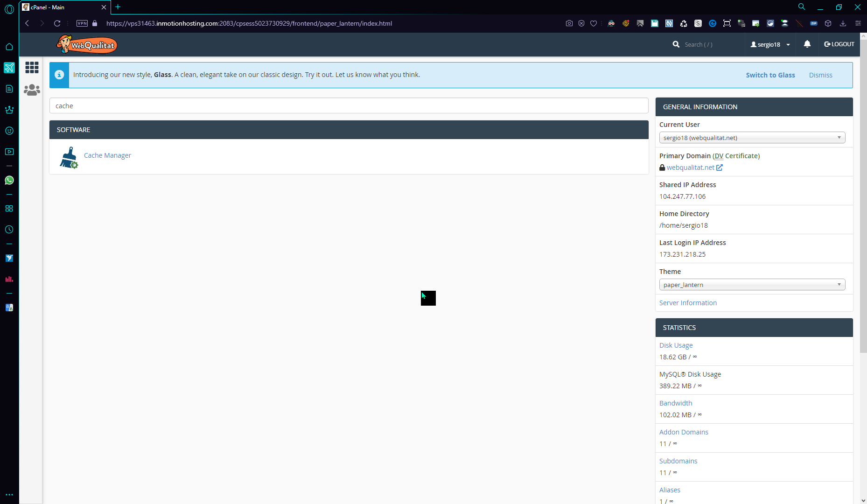Click the floppy disk save extension icon

pyautogui.click(x=655, y=23)
